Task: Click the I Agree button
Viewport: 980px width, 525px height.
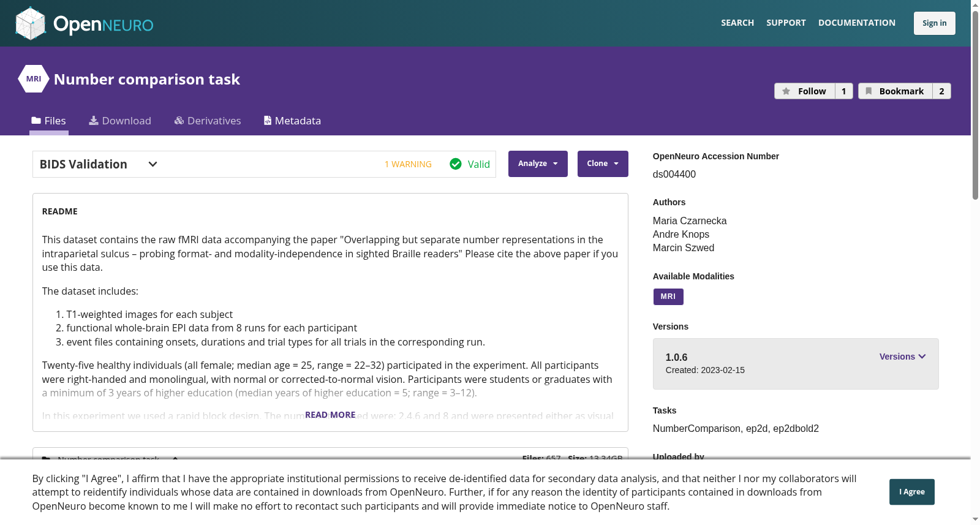Action: [x=912, y=492]
